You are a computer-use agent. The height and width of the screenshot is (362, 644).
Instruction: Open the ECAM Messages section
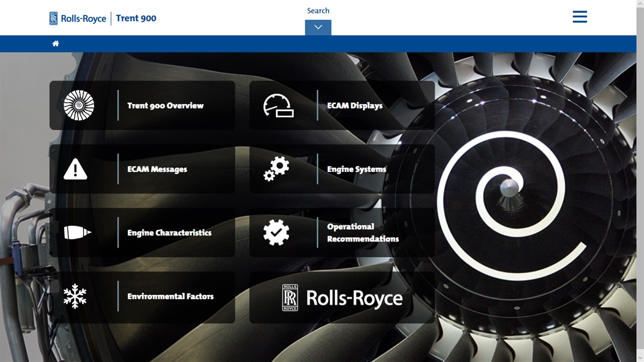coord(157,169)
